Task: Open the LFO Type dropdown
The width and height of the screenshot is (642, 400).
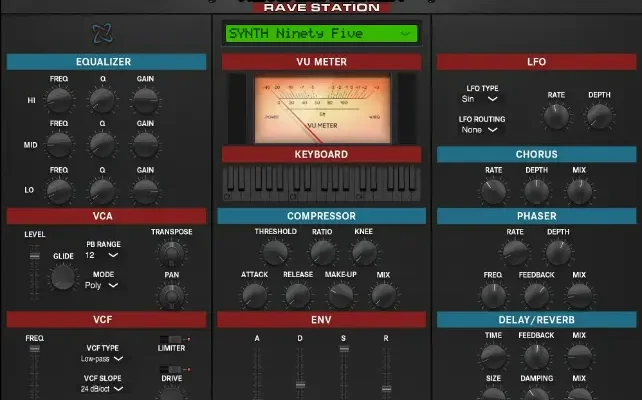Action: [481, 99]
